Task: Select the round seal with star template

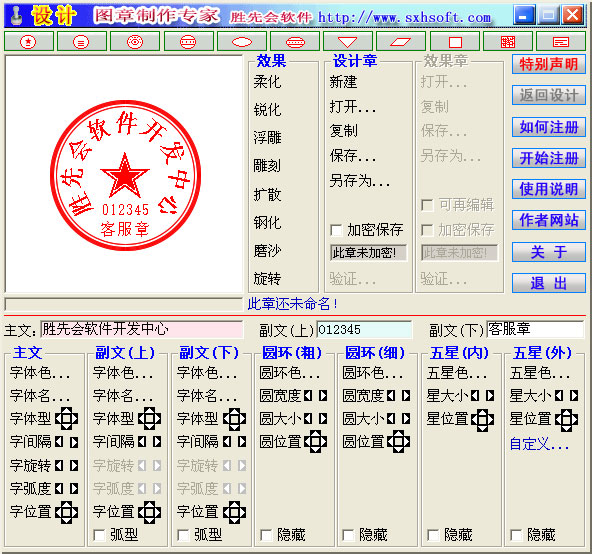Action: (29, 42)
